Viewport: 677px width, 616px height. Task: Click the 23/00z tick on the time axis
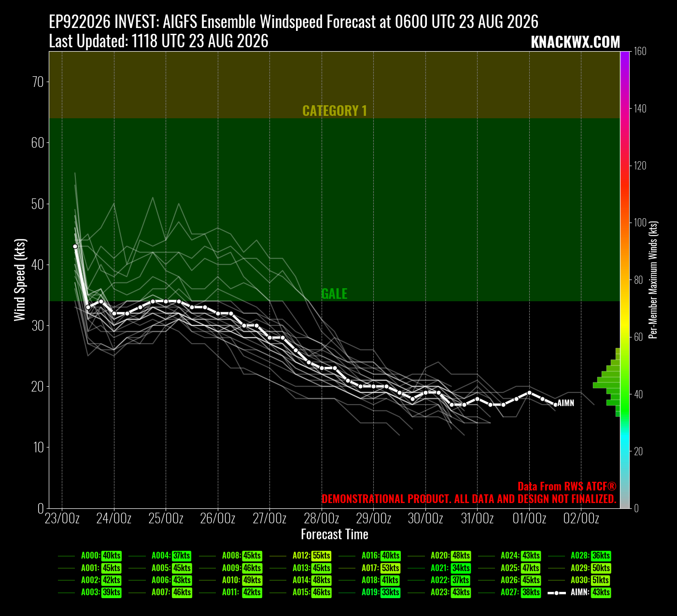62,518
